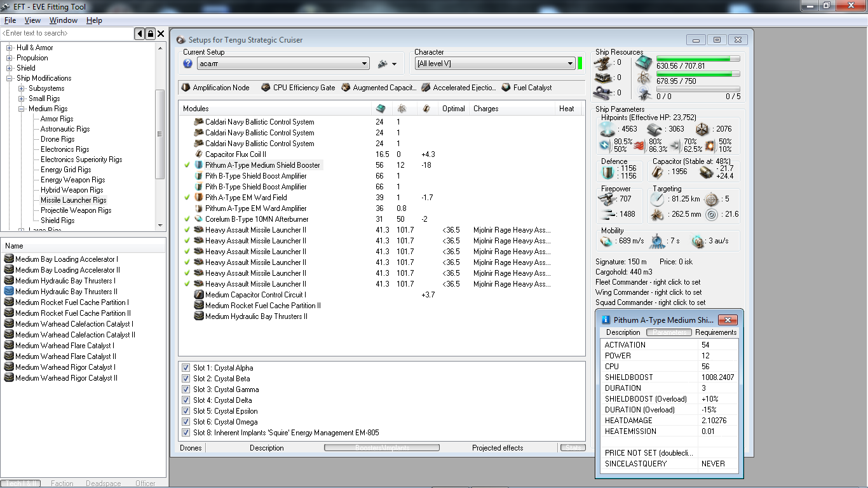Screen dimensions: 868x488
Task: Expand the Hull & Armor tree node
Action: pyautogui.click(x=10, y=48)
